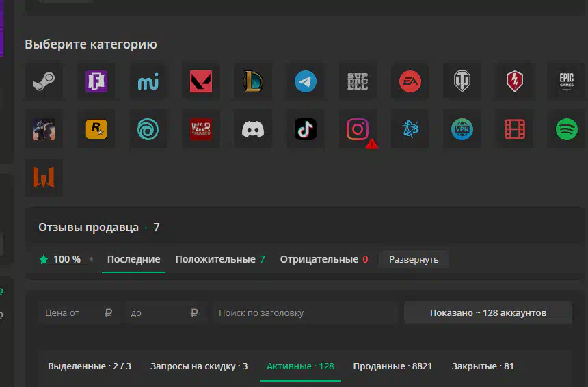This screenshot has width=588, height=387.
Task: Switch to the Последние reviews tab
Action: click(133, 260)
